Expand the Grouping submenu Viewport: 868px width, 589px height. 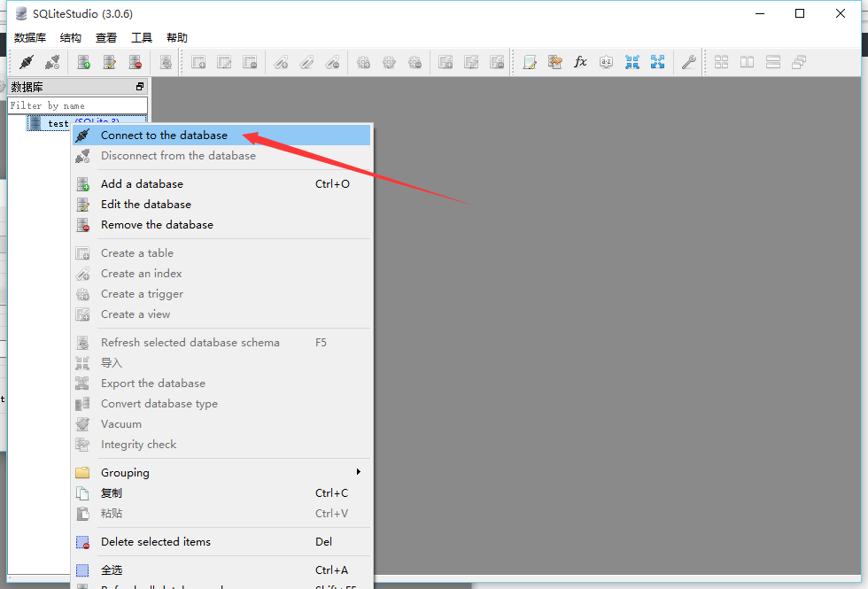click(x=221, y=473)
